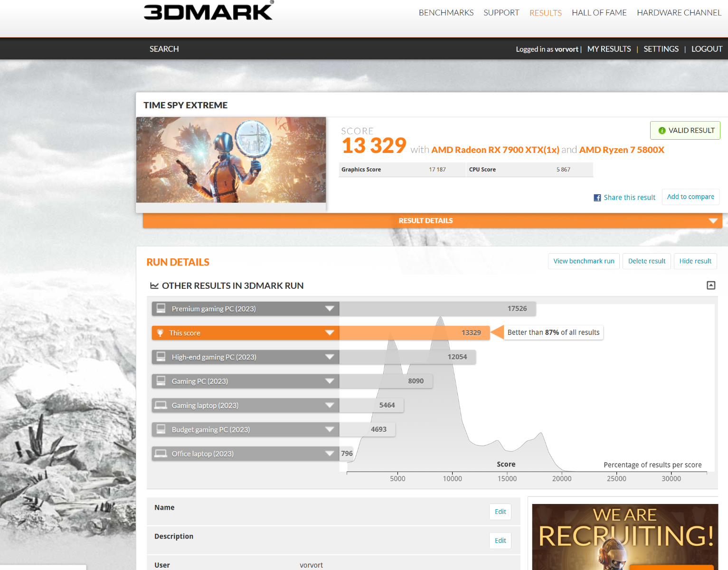Screen dimensions: 728x570
Task: Expand the Budget gaming PC (2023) row
Action: click(x=330, y=430)
